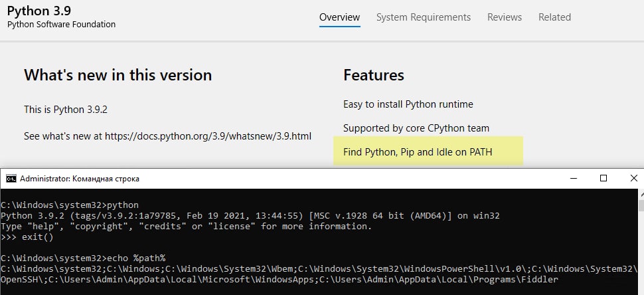Viewport: 644px width, 295px height.
Task: Close the Administrator command prompt window
Action: [633, 178]
